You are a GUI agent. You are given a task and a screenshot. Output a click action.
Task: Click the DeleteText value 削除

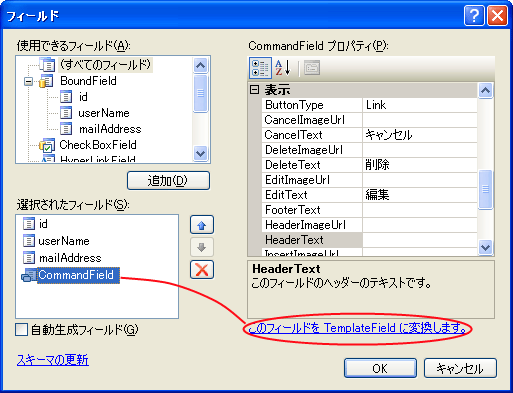pos(420,165)
